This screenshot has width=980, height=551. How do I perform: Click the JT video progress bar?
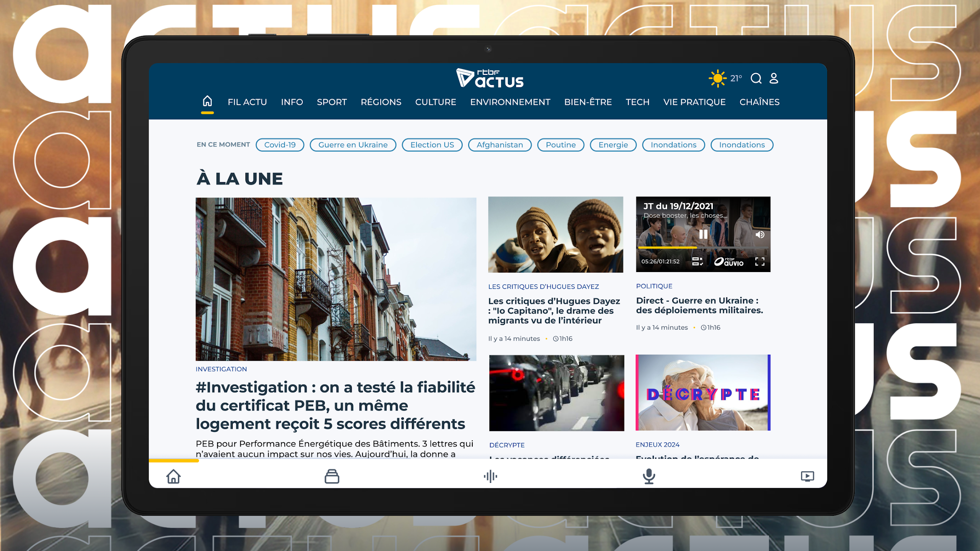click(703, 248)
